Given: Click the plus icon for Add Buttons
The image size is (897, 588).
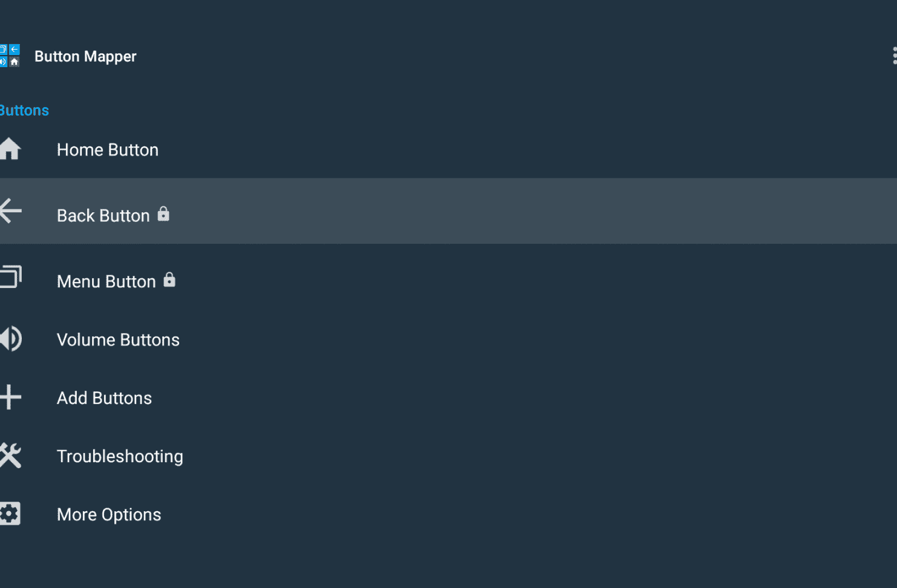Looking at the screenshot, I should click(x=10, y=397).
